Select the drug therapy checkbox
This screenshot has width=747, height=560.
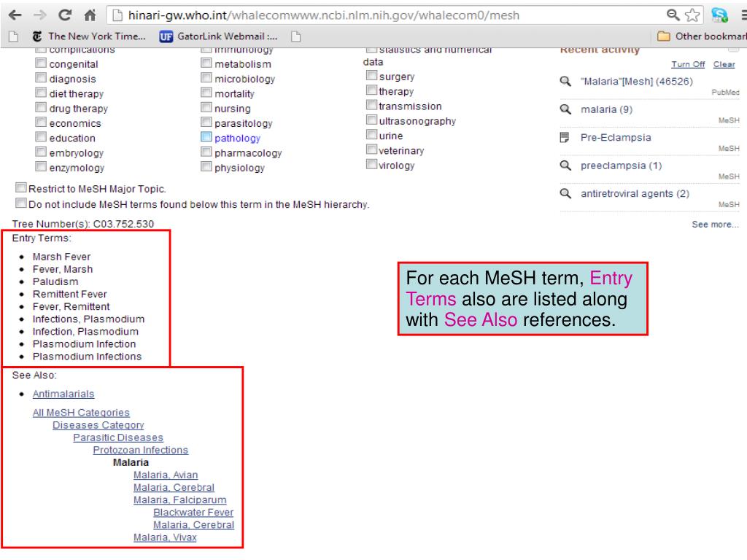pyautogui.click(x=41, y=108)
